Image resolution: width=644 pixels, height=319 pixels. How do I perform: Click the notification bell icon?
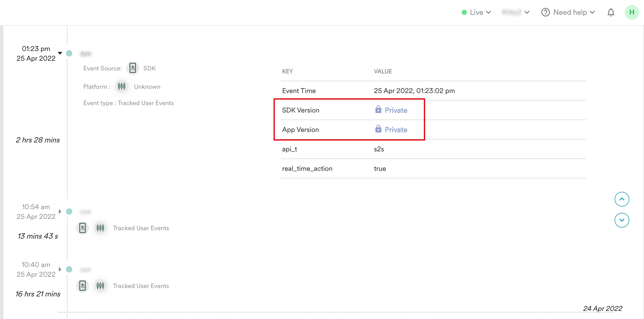coord(611,12)
